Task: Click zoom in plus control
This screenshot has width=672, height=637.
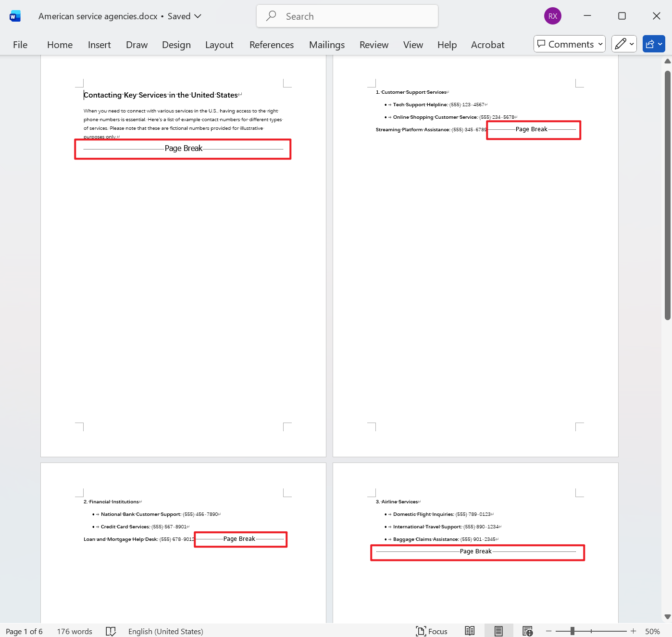Action: [633, 631]
